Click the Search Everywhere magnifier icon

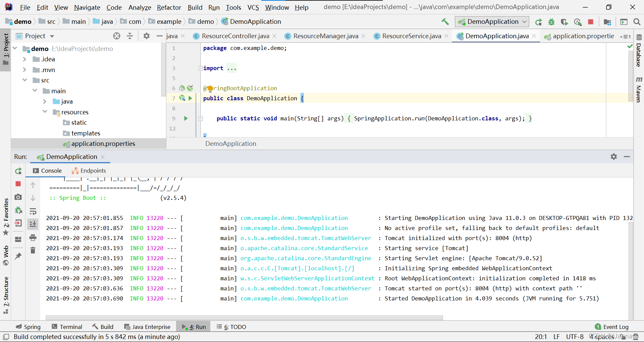[x=637, y=22]
